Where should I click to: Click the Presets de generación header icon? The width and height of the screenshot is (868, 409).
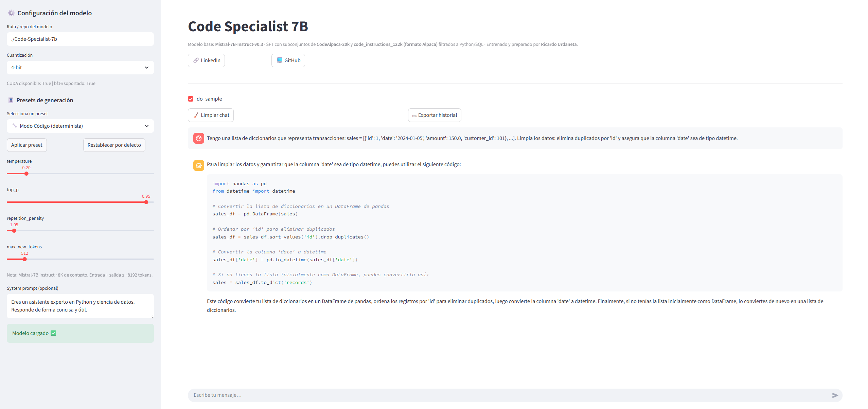(11, 100)
